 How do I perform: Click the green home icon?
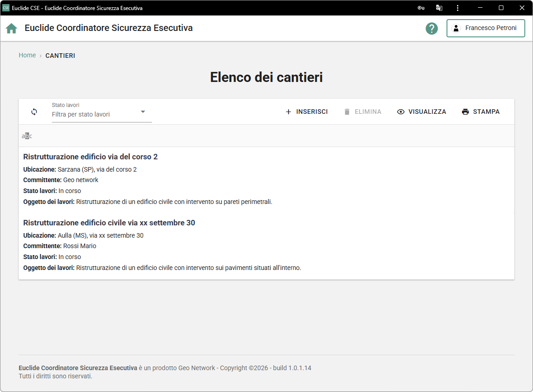point(11,28)
